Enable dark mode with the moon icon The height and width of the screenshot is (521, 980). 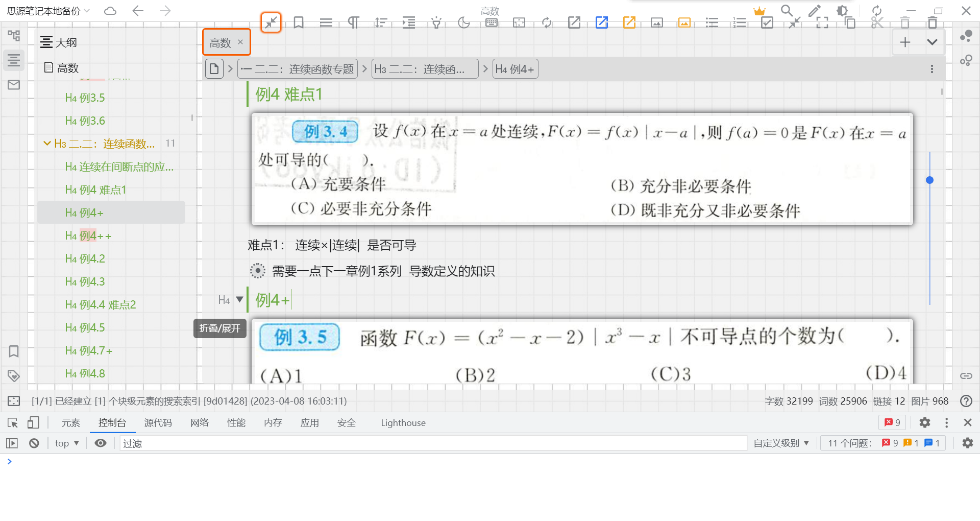(x=464, y=22)
